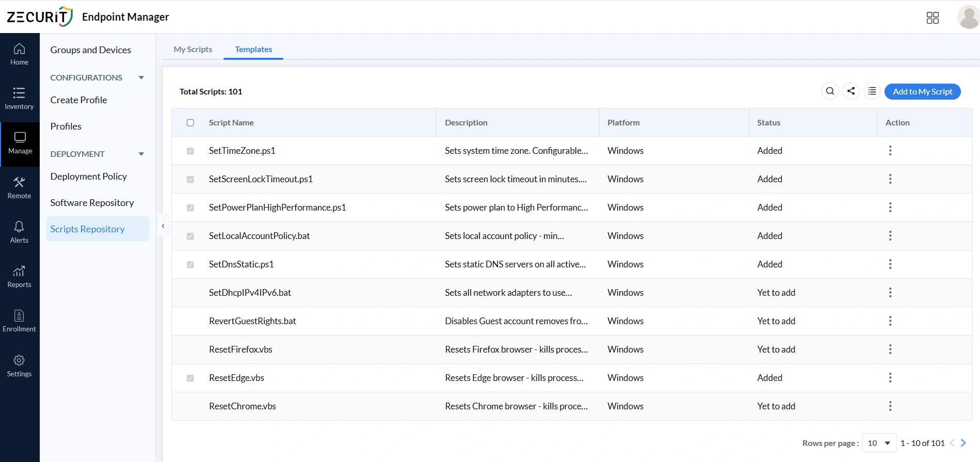
Task: Open action menu for SetLocalAccountPolicy.bat
Action: click(890, 236)
